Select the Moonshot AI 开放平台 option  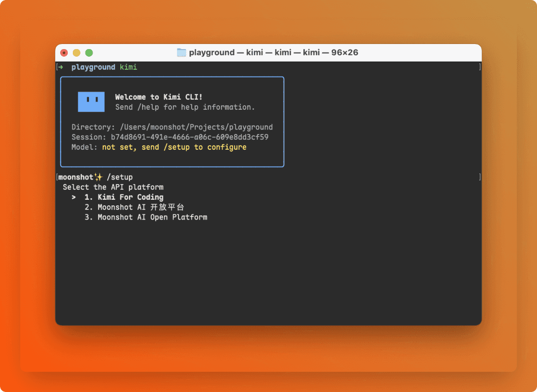pyautogui.click(x=140, y=207)
